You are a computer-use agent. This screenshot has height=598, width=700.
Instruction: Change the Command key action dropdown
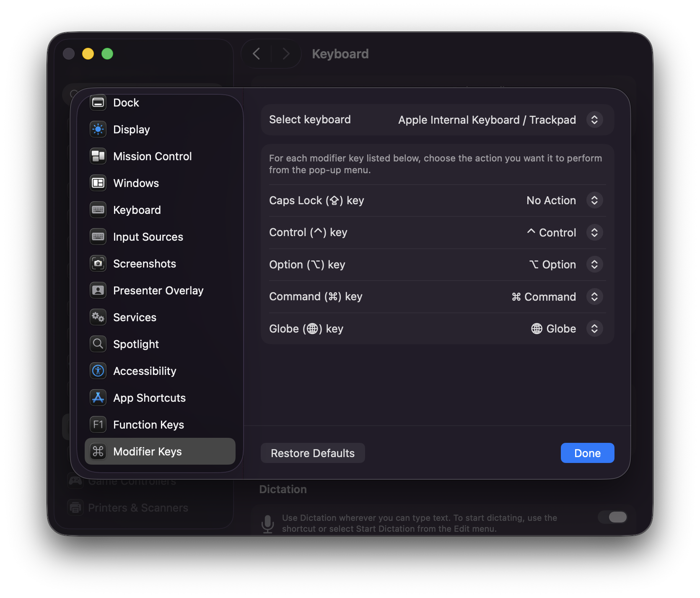coord(594,297)
